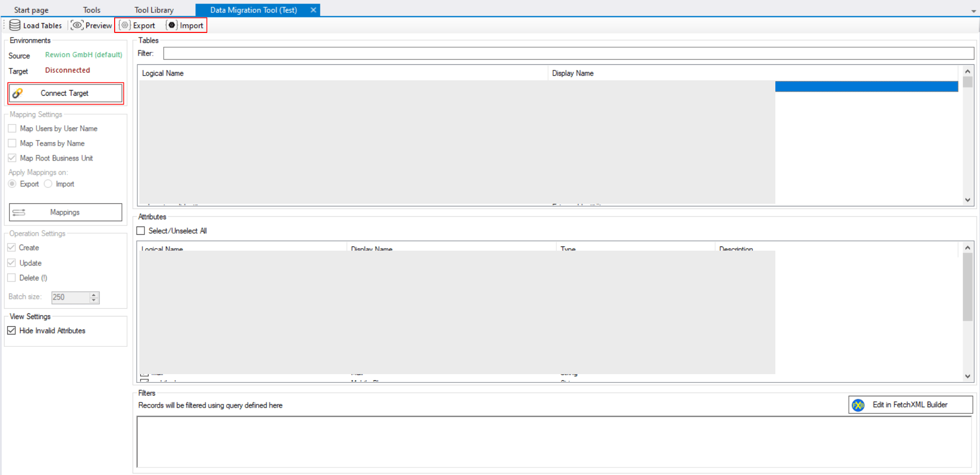Click the Connect Target link icon
The width and height of the screenshot is (980, 475).
[x=17, y=93]
